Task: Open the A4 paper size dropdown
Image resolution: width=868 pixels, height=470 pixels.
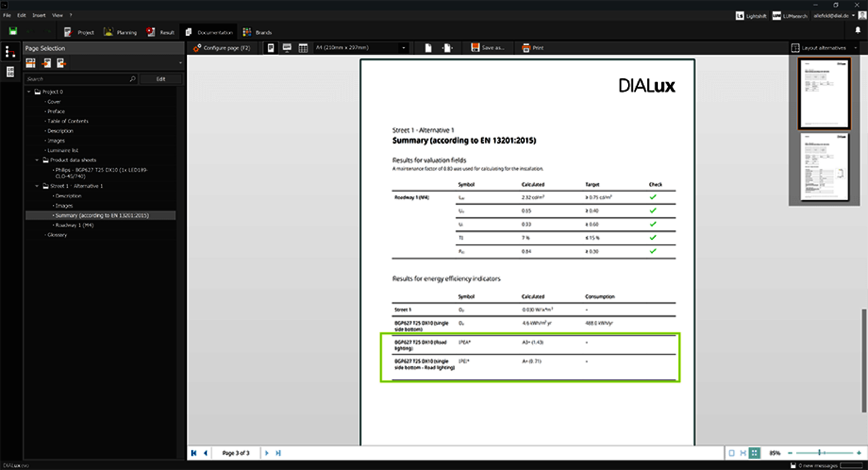Action: pyautogui.click(x=404, y=48)
